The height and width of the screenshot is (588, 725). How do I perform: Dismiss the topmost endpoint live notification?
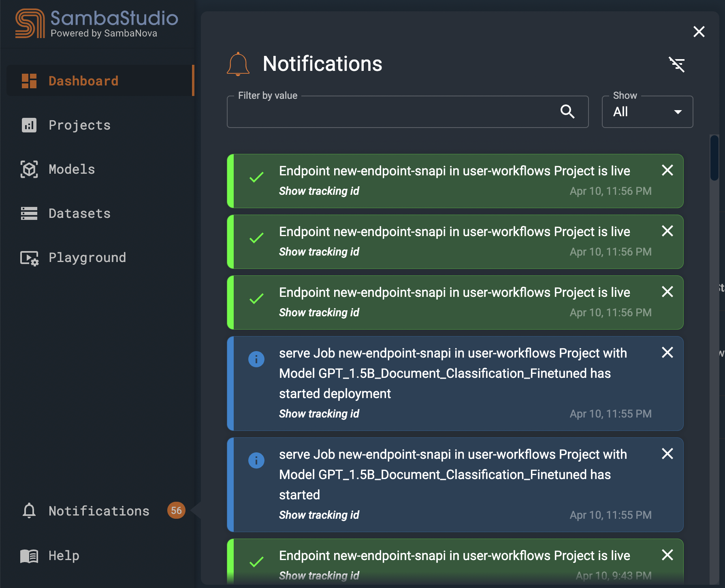tap(667, 170)
